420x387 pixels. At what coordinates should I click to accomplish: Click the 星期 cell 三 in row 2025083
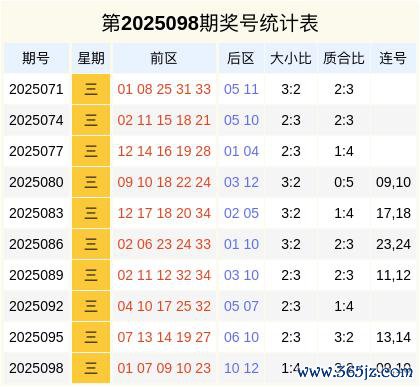coord(91,213)
